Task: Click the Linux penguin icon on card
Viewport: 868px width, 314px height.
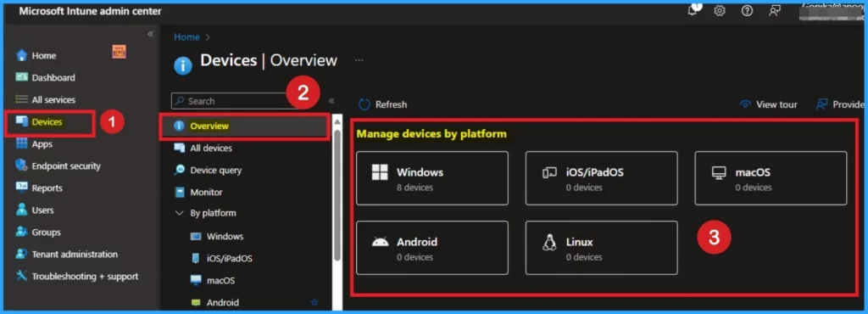Action: pyautogui.click(x=549, y=242)
